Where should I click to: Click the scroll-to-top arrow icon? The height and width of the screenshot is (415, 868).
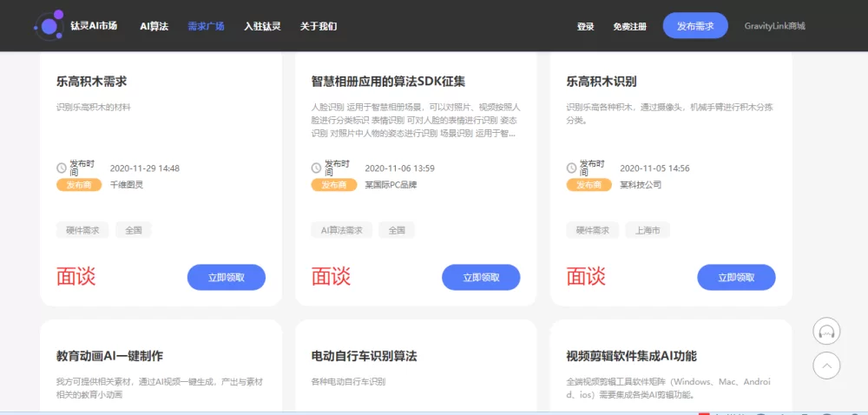tap(826, 366)
